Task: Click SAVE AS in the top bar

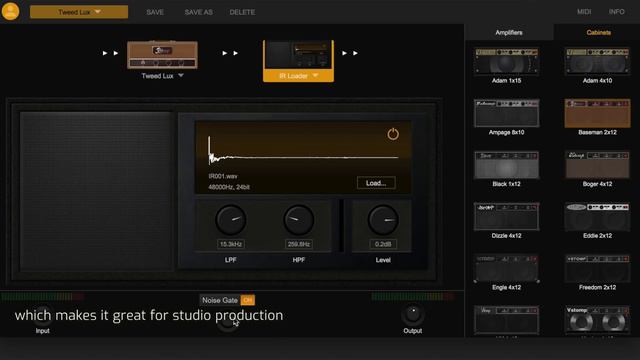Action: coord(198,12)
